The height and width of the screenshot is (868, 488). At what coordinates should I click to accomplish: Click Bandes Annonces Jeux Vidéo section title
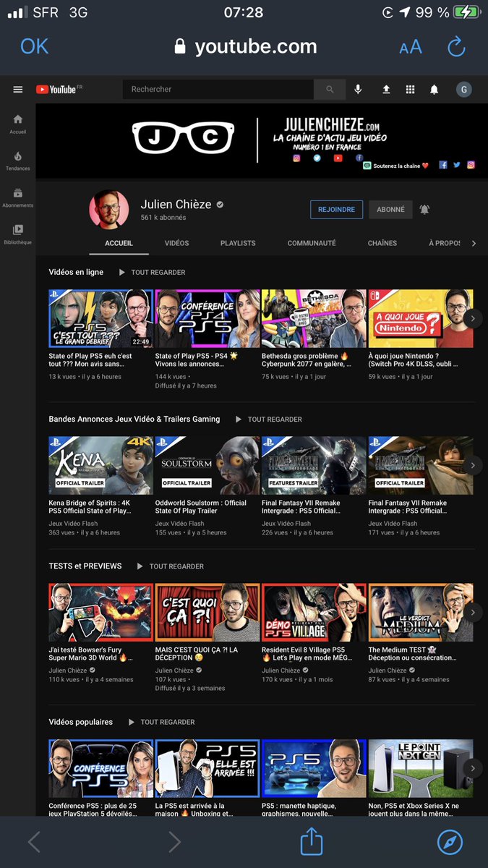point(134,420)
